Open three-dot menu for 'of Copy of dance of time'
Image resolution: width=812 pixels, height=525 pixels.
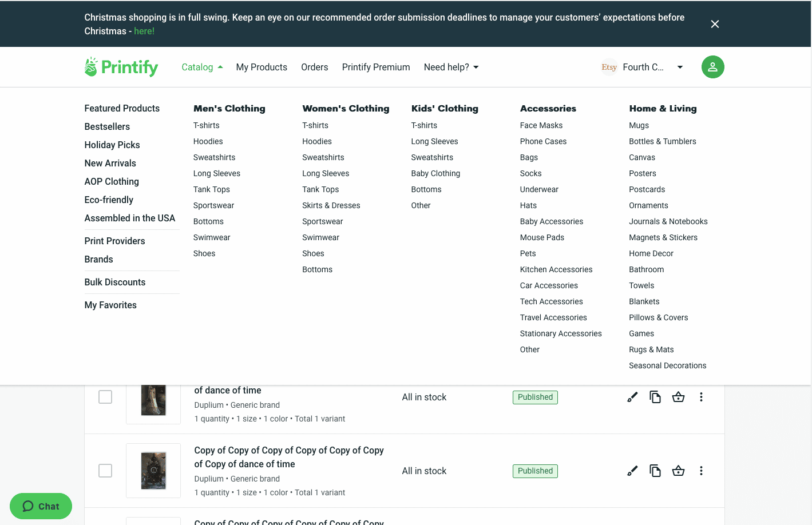click(x=701, y=471)
